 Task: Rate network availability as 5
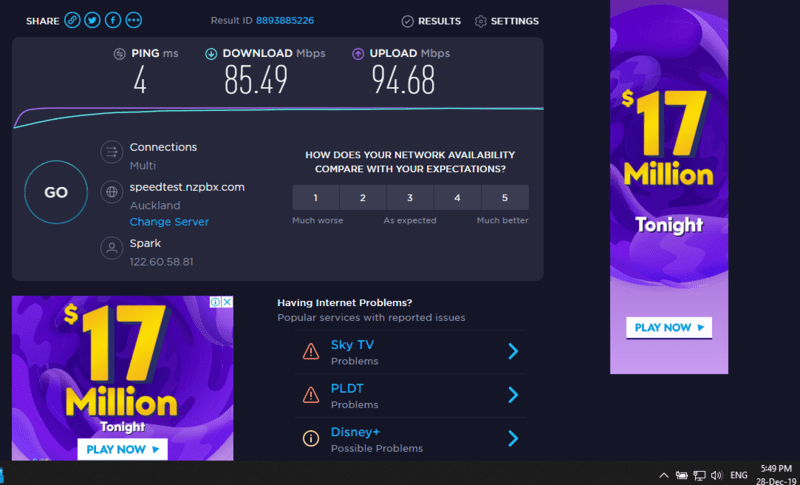click(x=505, y=197)
